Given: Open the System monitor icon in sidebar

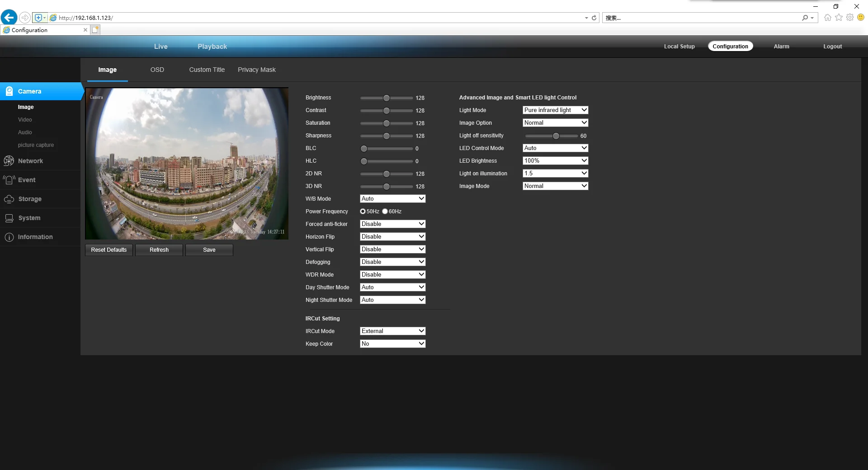Looking at the screenshot, I should (x=9, y=218).
